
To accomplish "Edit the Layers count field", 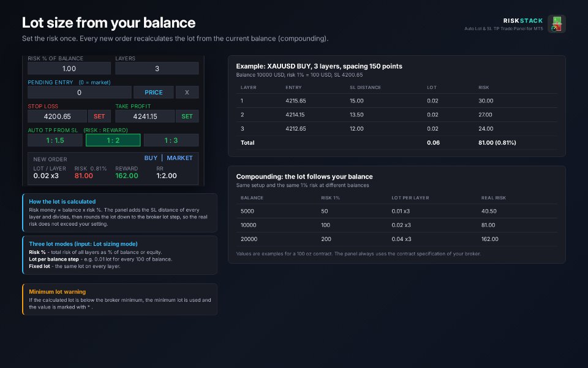I will 157,68.
